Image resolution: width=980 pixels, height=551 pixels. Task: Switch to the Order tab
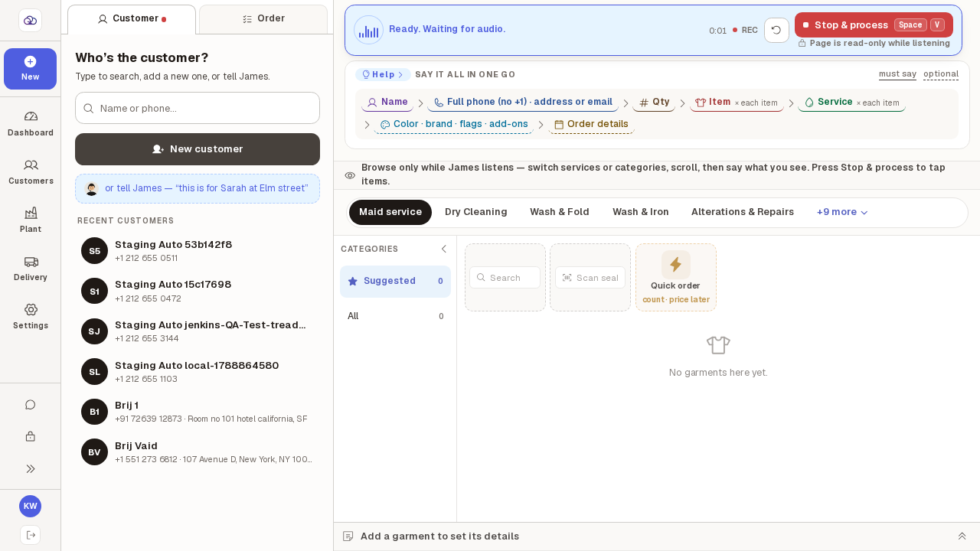click(x=263, y=19)
